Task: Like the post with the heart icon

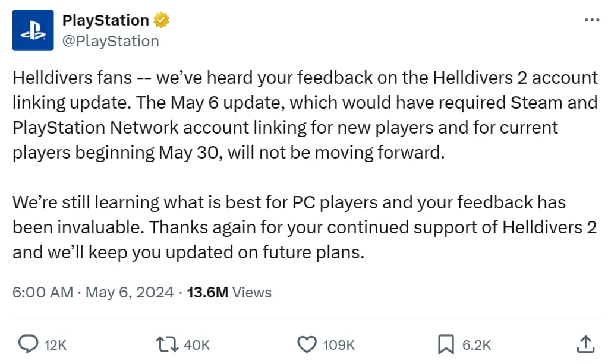Action: pos(307,344)
